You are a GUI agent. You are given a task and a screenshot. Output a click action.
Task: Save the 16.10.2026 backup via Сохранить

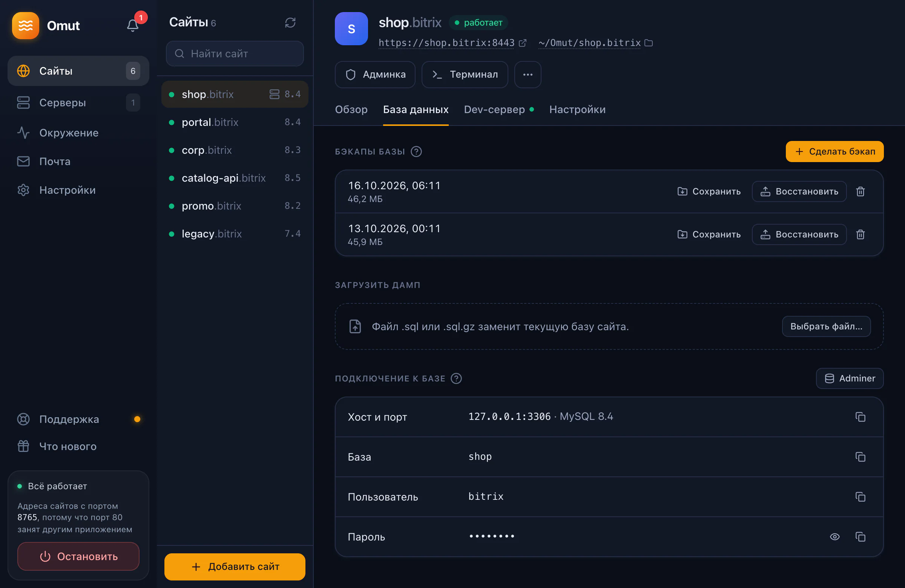(709, 191)
